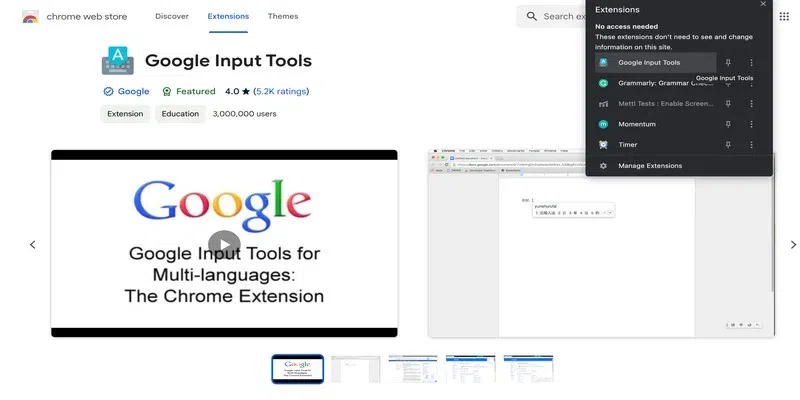Click the Education category chip
Image resolution: width=800 pixels, height=400 pixels.
pyautogui.click(x=180, y=114)
